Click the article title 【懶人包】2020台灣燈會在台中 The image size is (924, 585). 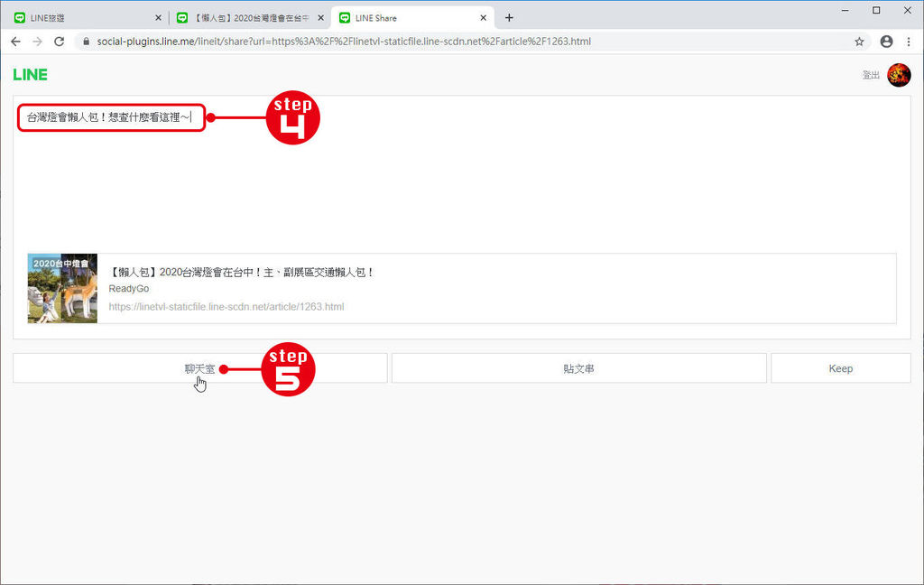(242, 272)
